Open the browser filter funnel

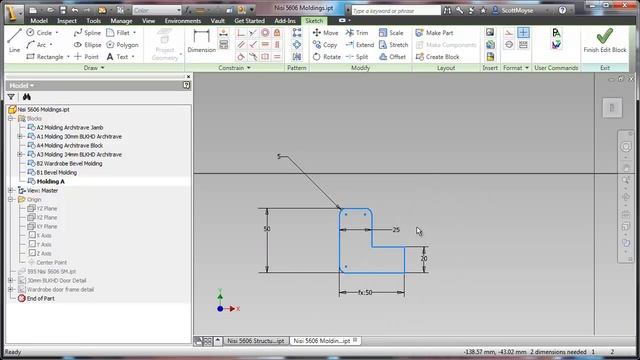pos(11,97)
